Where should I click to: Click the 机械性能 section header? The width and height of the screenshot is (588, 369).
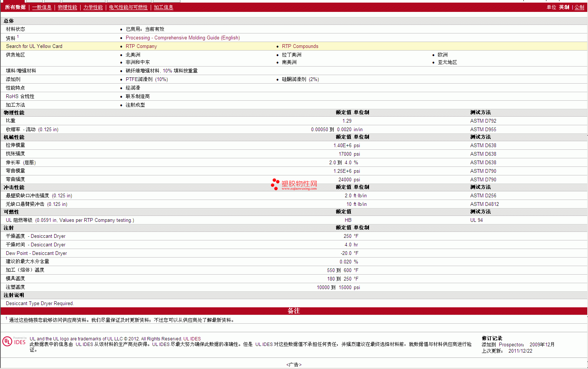[x=14, y=137]
